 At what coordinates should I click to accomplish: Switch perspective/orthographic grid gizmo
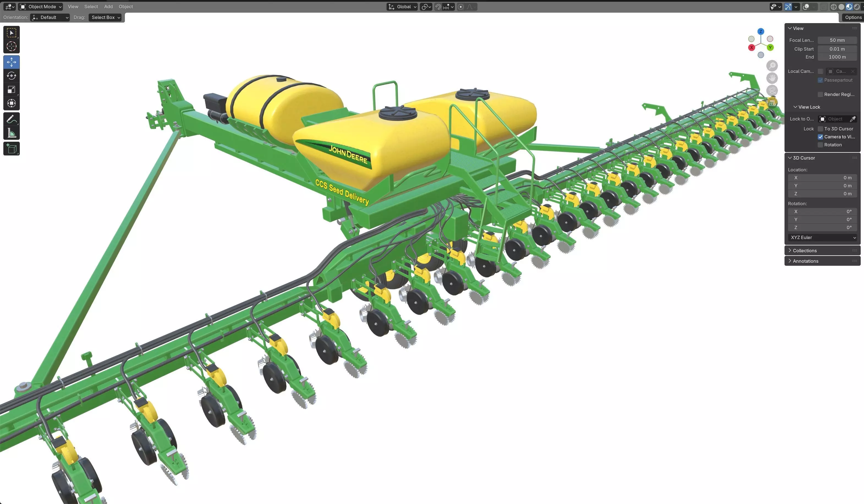772,103
